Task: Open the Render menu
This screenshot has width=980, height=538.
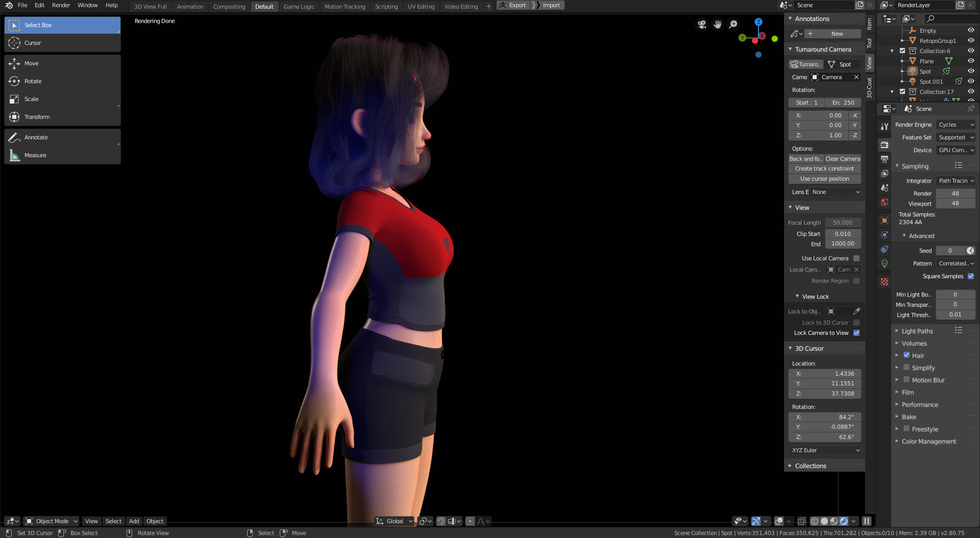Action: [x=61, y=5]
